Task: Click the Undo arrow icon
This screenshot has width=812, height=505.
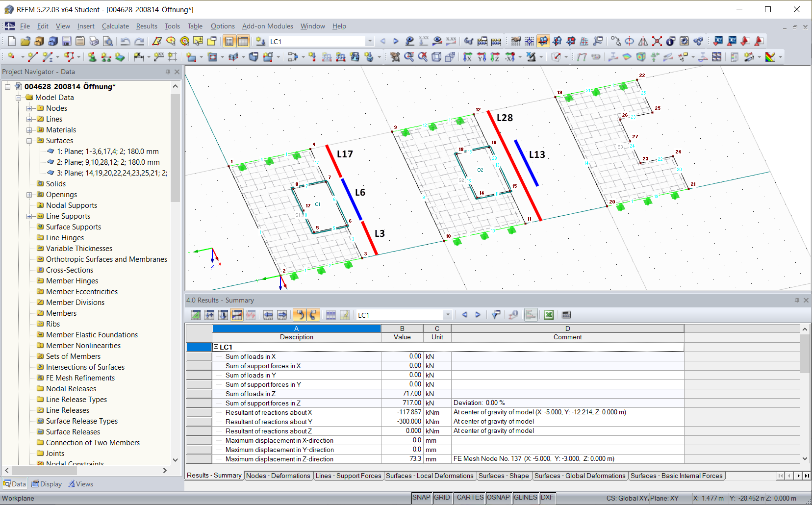Action: tap(126, 41)
